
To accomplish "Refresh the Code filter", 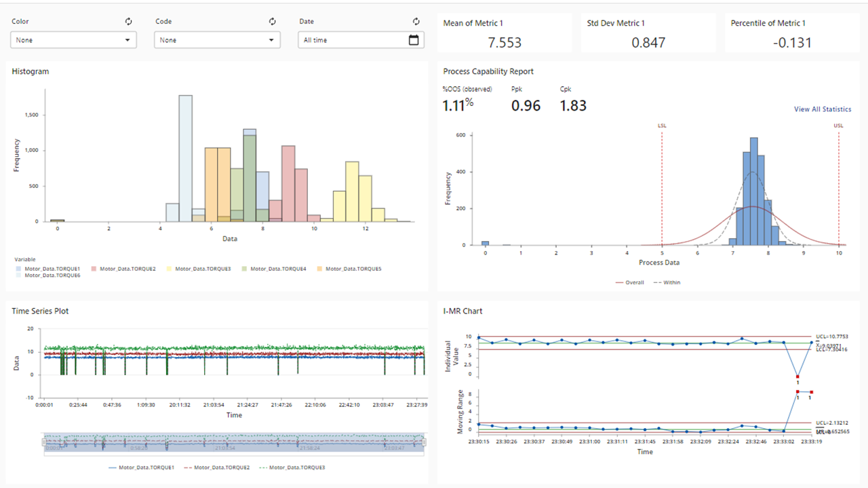I will pyautogui.click(x=272, y=21).
